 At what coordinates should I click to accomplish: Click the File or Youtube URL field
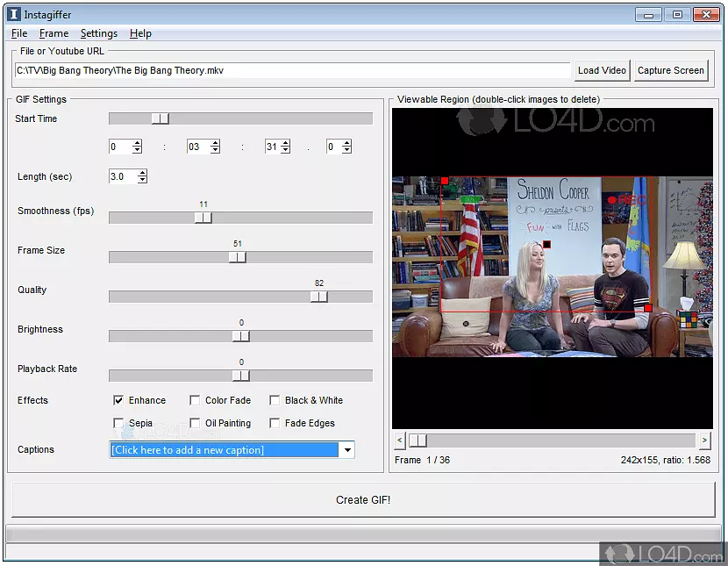coord(292,70)
